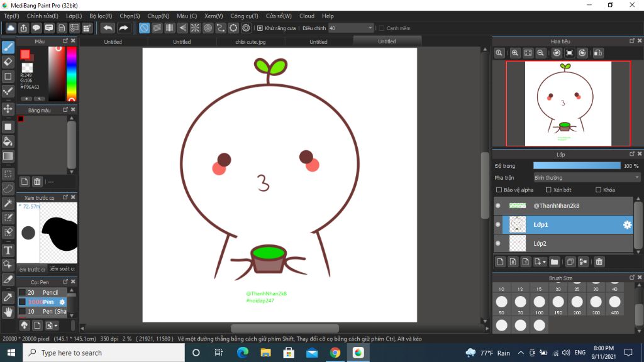Open the Công cụ(T) menu
Screen dimensions: 644x362
(244, 16)
